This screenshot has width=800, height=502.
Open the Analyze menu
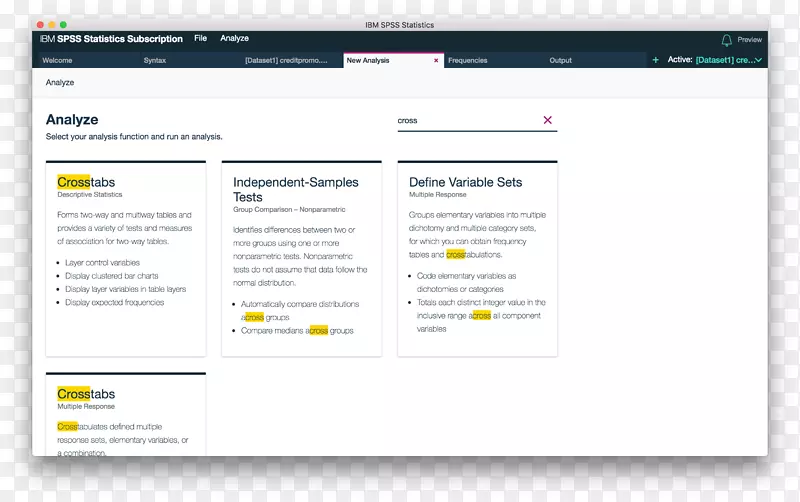(x=234, y=38)
